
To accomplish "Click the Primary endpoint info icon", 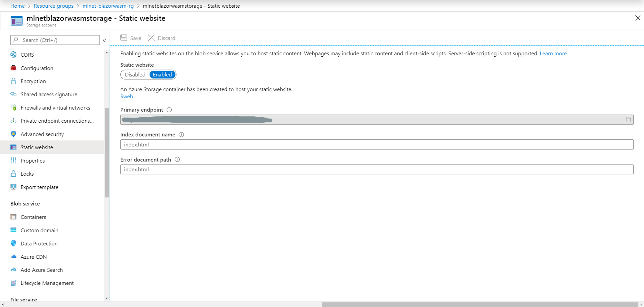I will (169, 110).
